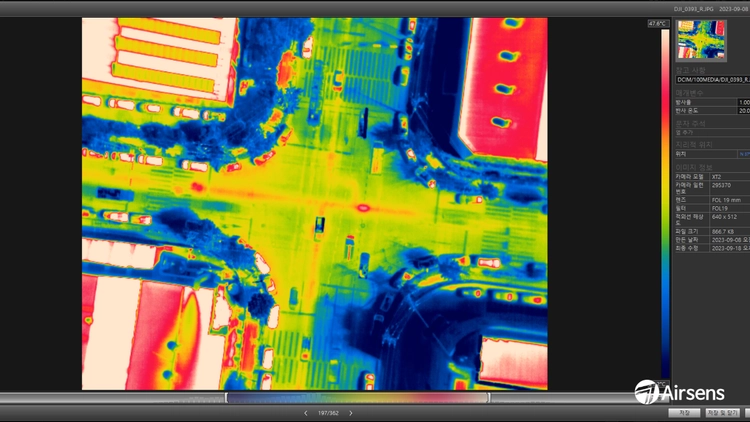Edit the 방사율 emissivity value field
The height and width of the screenshot is (422, 750).
(x=744, y=102)
